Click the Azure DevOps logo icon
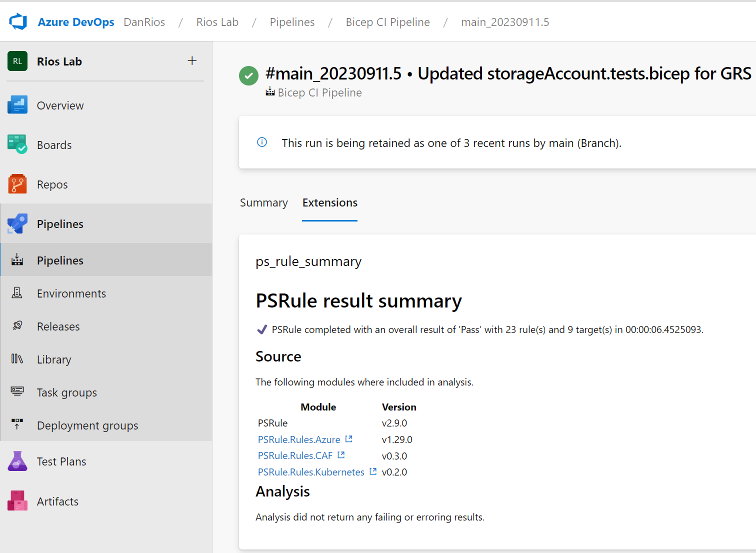 [18, 21]
